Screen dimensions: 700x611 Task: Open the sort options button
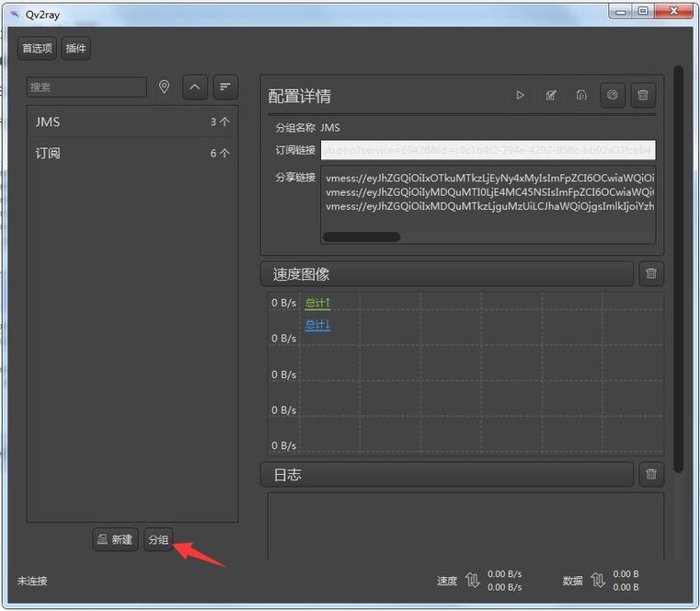225,86
